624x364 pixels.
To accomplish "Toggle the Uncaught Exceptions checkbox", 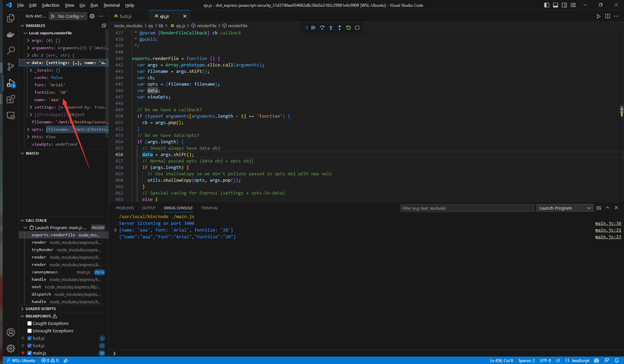I will click(29, 331).
